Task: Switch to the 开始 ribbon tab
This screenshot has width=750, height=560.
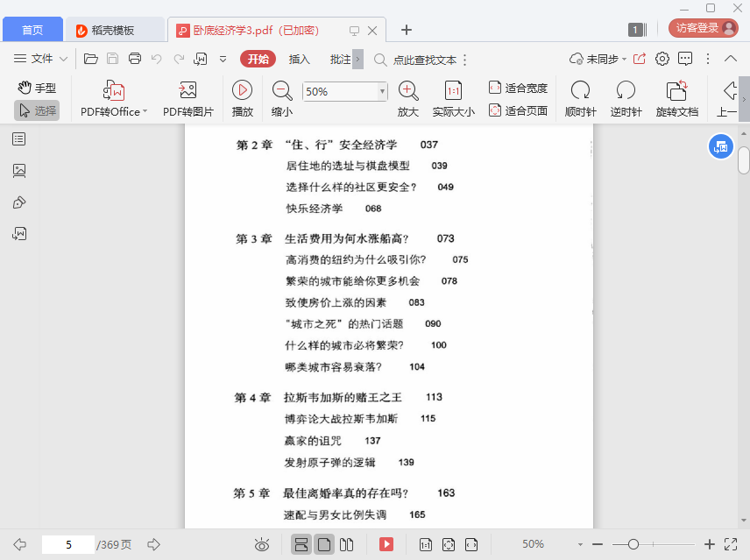Action: pos(258,59)
